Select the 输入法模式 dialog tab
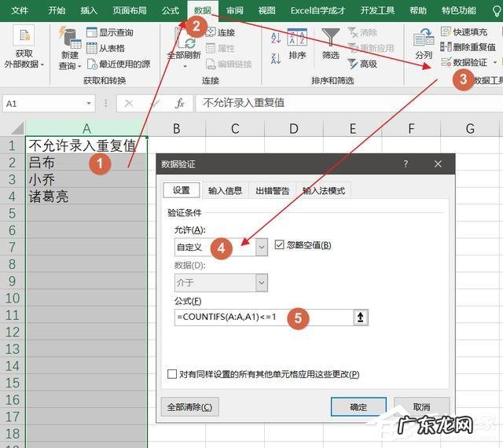Viewport: 503px width, 448px height. pyautogui.click(x=324, y=191)
